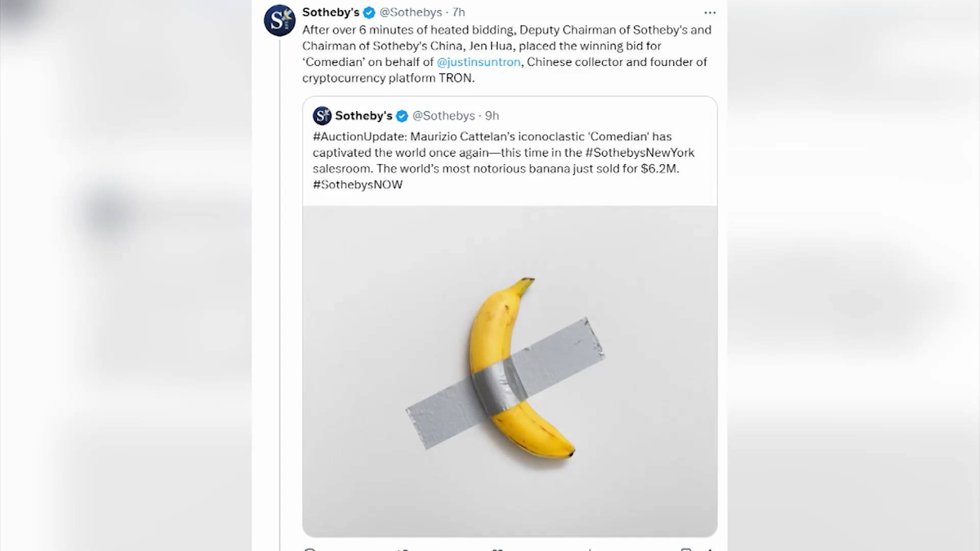
Task: Click verified badge in the quoted tweet
Action: pyautogui.click(x=402, y=116)
